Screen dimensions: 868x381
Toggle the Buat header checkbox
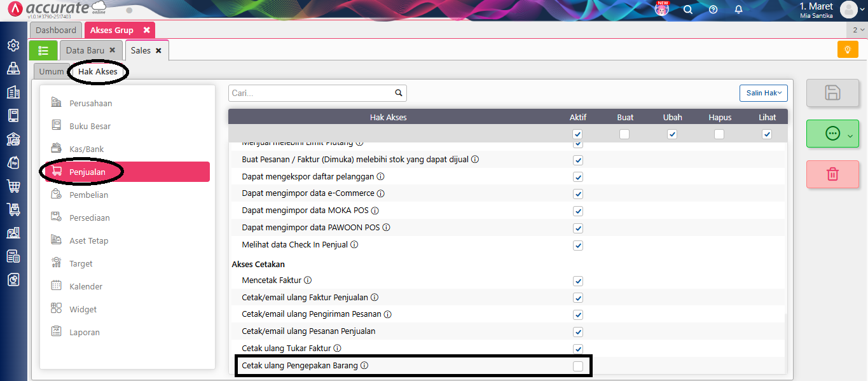[x=624, y=134]
